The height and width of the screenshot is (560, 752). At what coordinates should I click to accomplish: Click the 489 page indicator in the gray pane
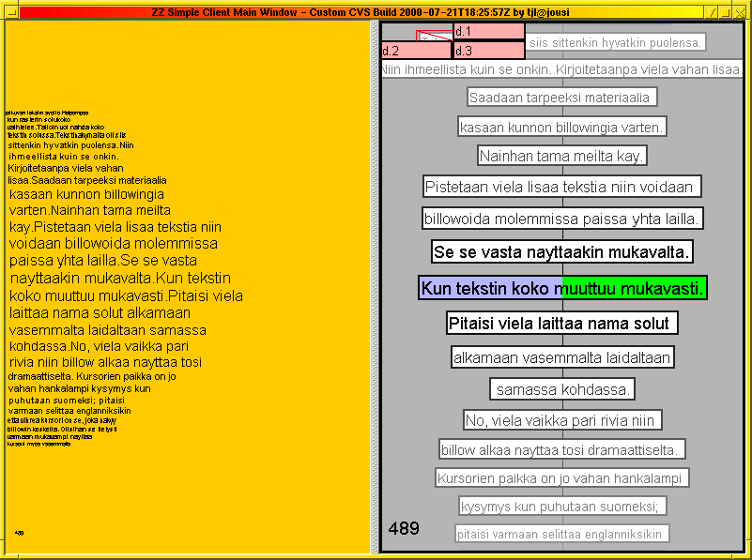404,528
